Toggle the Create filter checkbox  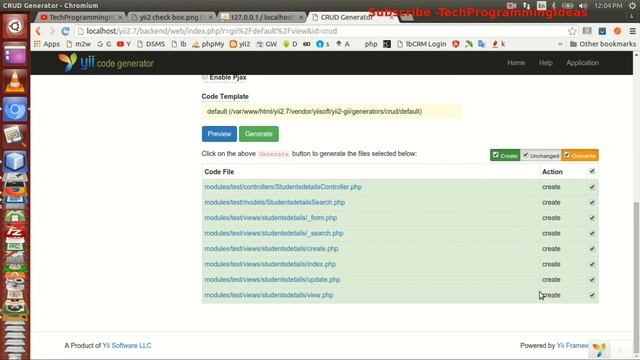pyautogui.click(x=496, y=155)
